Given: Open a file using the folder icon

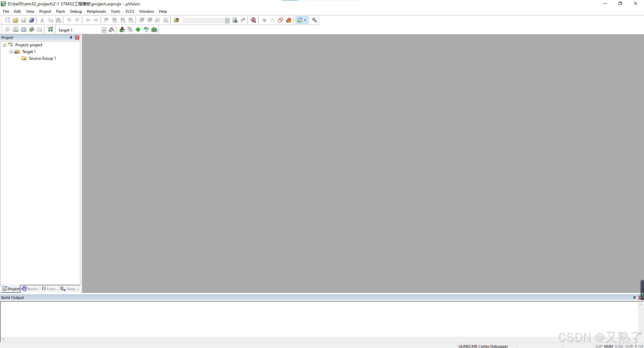Looking at the screenshot, I should [x=15, y=20].
